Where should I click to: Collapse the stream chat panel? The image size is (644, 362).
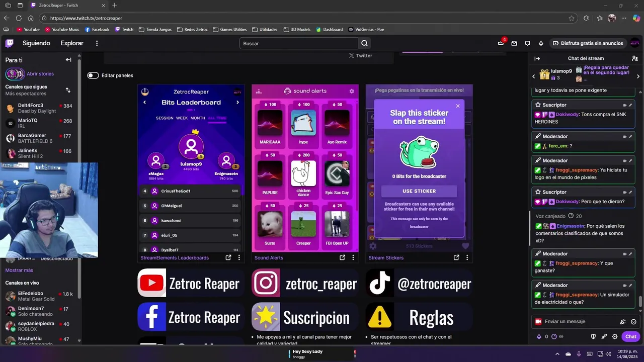(x=537, y=58)
